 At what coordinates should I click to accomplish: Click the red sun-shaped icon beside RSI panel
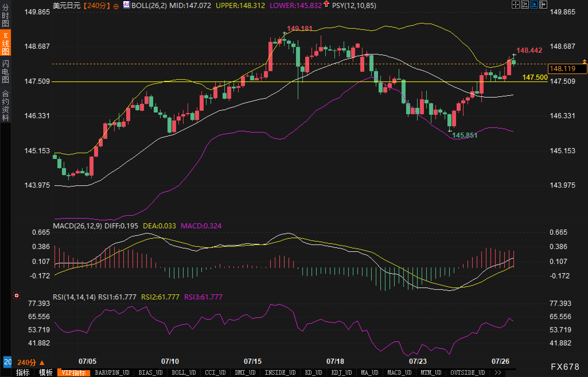17,296
